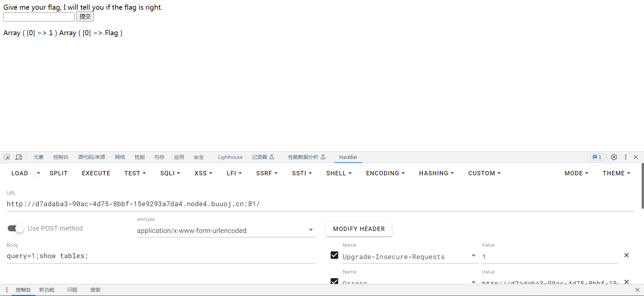Remove the Upgrade-Insecure-Requests header row
Screen dimensions: 644x296
coord(626,255)
